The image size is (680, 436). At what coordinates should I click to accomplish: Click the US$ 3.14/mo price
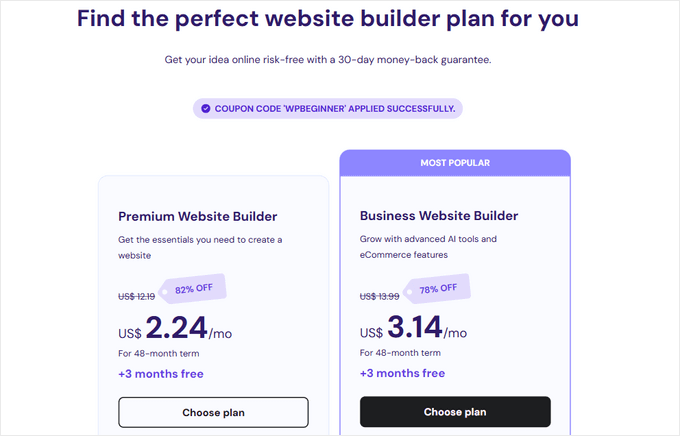point(414,328)
